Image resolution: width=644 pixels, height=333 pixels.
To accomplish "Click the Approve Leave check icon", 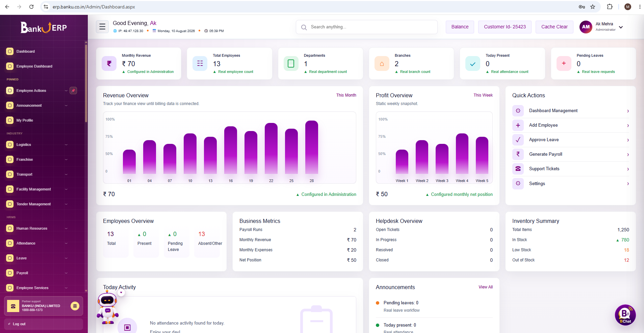I will click(518, 140).
